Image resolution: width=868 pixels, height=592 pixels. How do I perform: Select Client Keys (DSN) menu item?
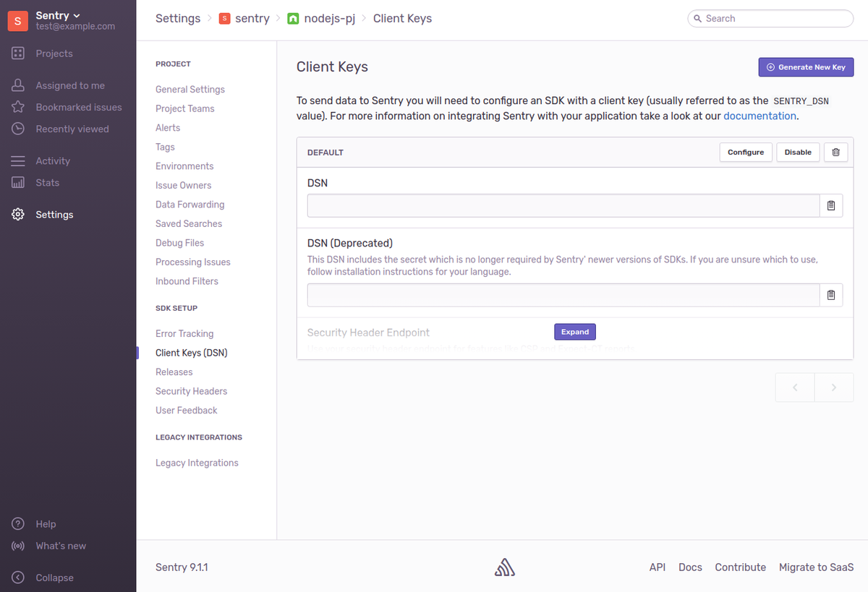[x=192, y=353]
